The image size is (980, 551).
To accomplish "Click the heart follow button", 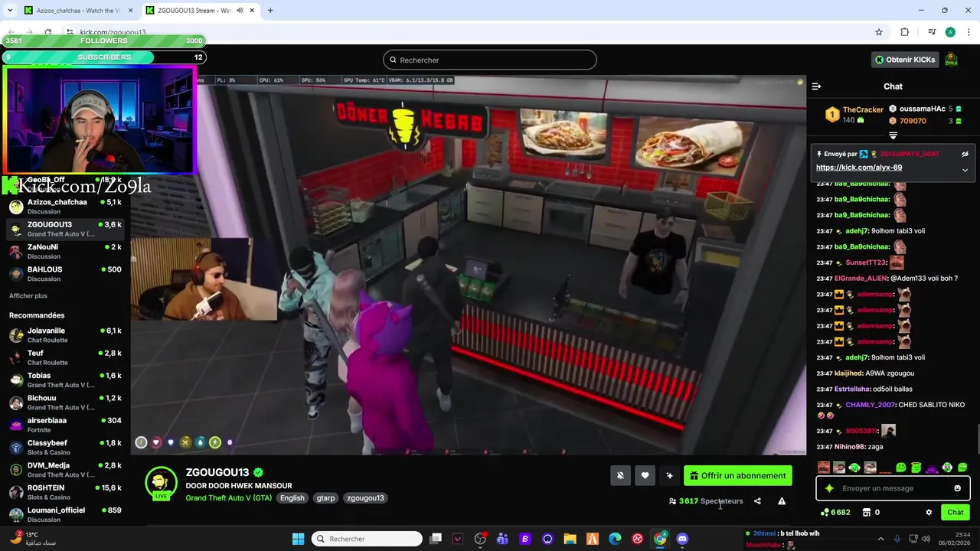I will (645, 475).
